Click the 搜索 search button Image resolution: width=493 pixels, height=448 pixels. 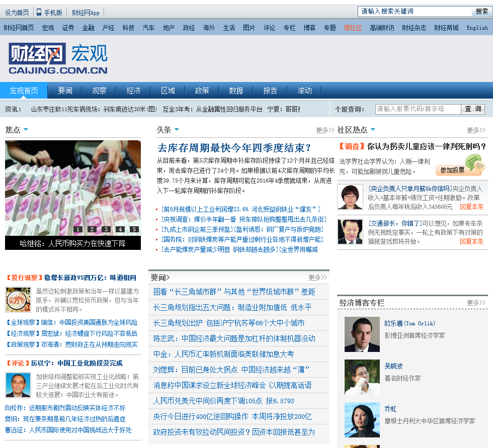[481, 12]
